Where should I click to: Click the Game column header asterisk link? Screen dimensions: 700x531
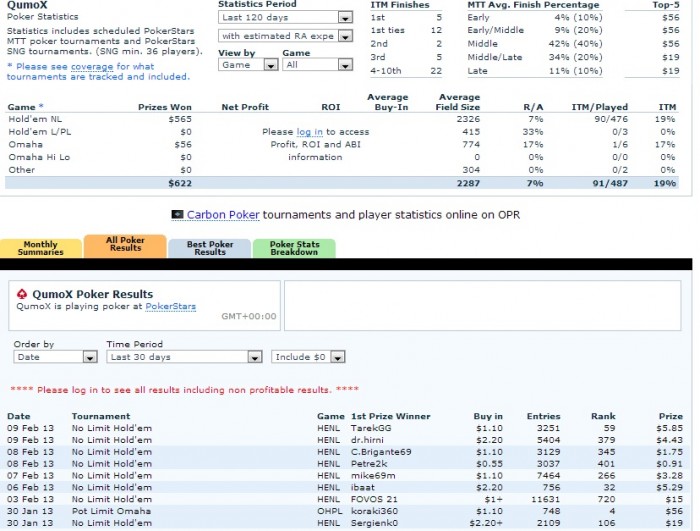pyautogui.click(x=41, y=106)
